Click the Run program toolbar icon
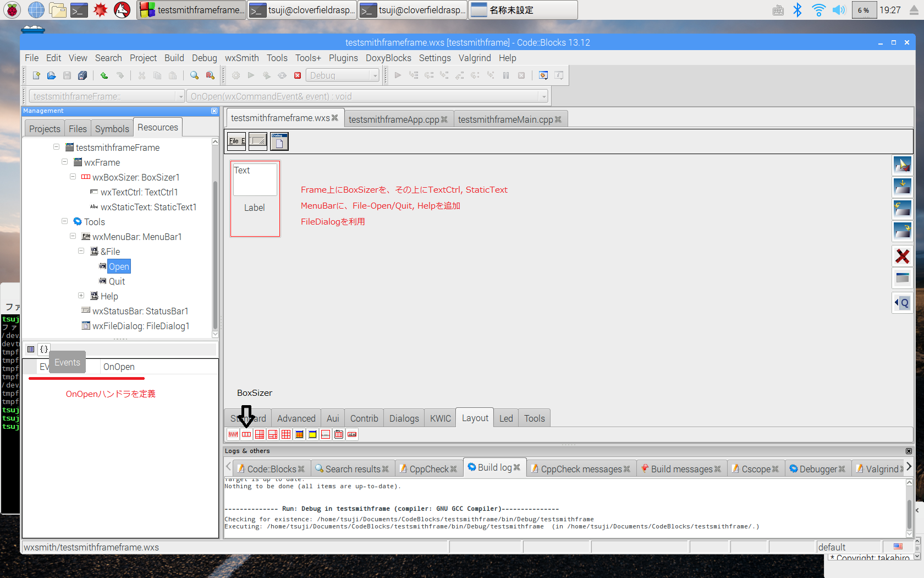The image size is (924, 578). click(251, 75)
